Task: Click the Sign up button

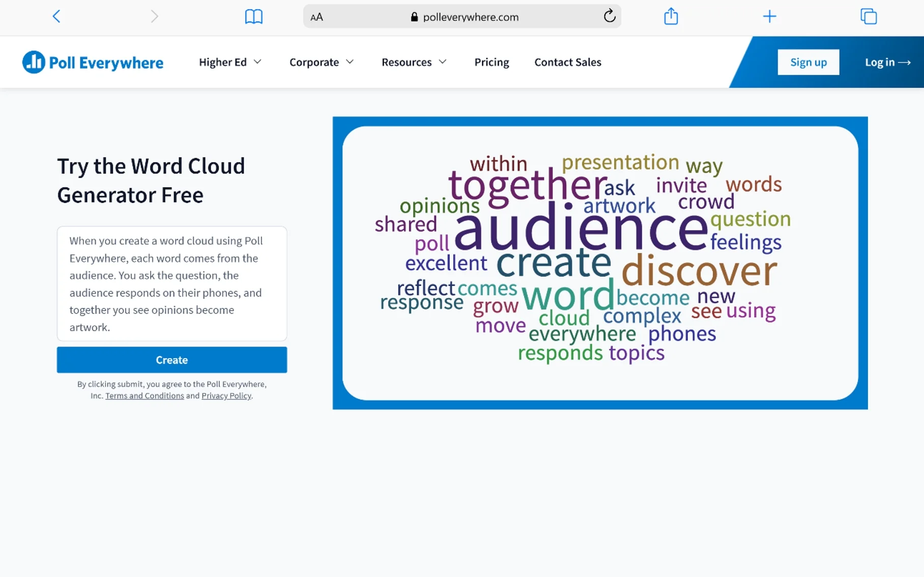Action: (x=808, y=62)
